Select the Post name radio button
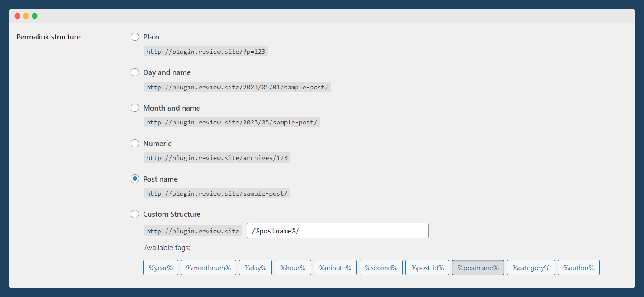The image size is (644, 297). [134, 179]
